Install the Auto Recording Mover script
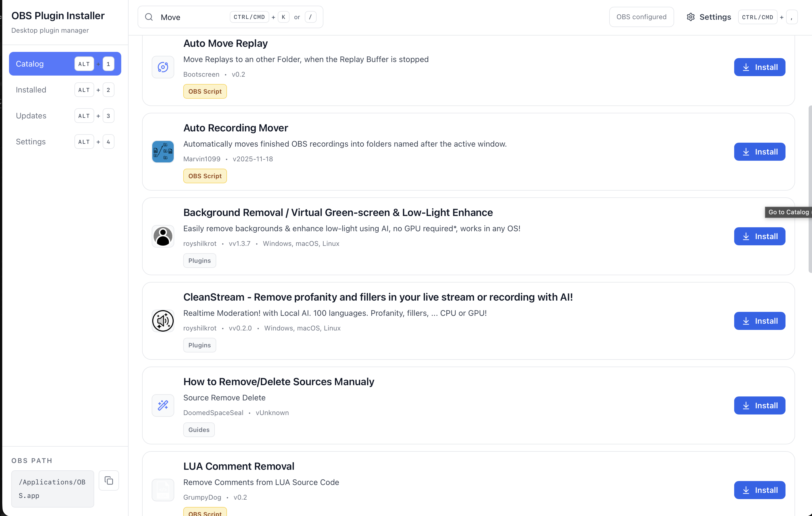The image size is (812, 516). [x=759, y=152]
